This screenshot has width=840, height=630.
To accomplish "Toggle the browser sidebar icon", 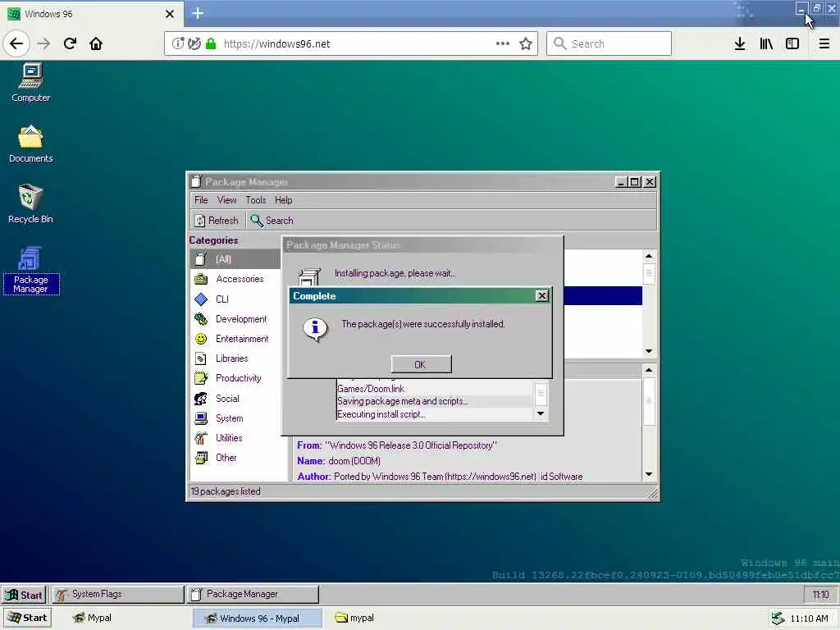I will click(x=792, y=43).
